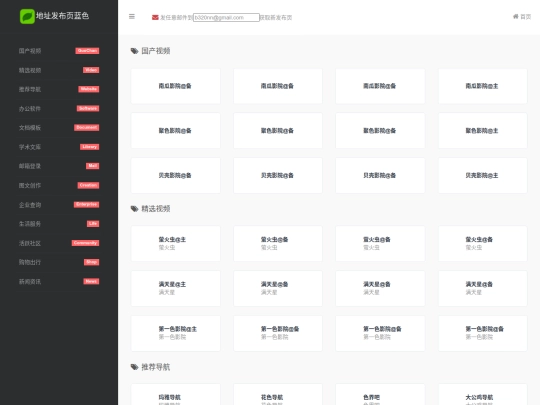Screen dimensions: 540x405
Task: Toggle the hamburger sidebar menu icon
Action: click(132, 17)
